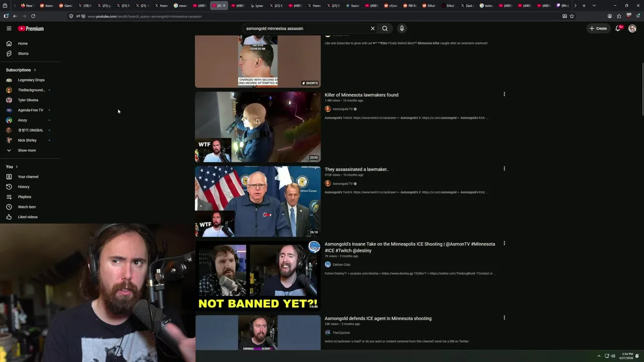The width and height of the screenshot is (644, 362).
Task: Open more options for 'Killer of Minnesota lawmakers found'
Action: [x=504, y=94]
